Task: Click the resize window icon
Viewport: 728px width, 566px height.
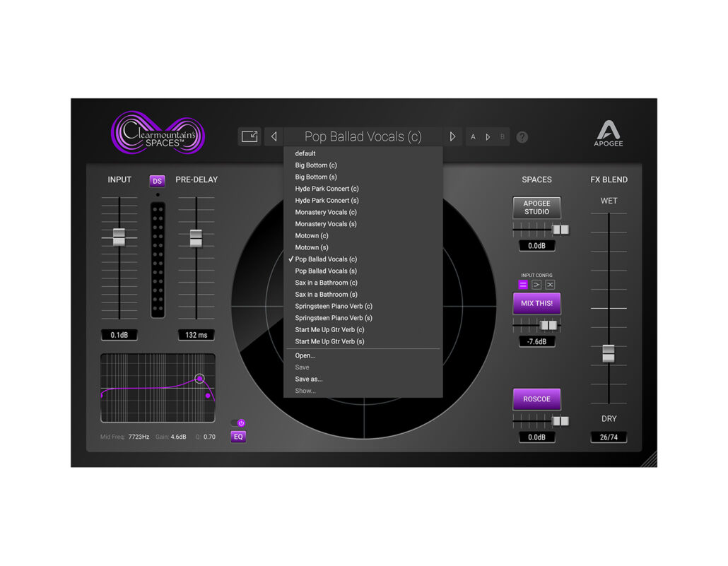Action: [249, 136]
